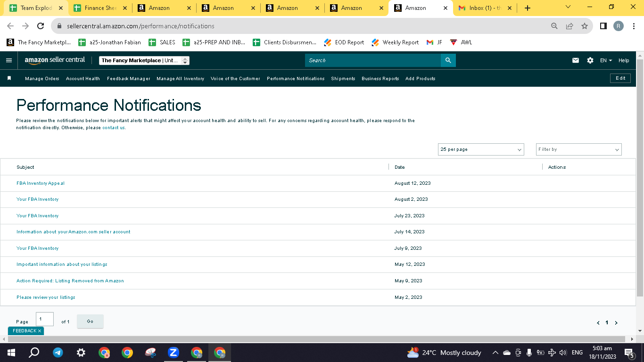
Task: Open the settings gear in Seller Central
Action: pos(590,60)
